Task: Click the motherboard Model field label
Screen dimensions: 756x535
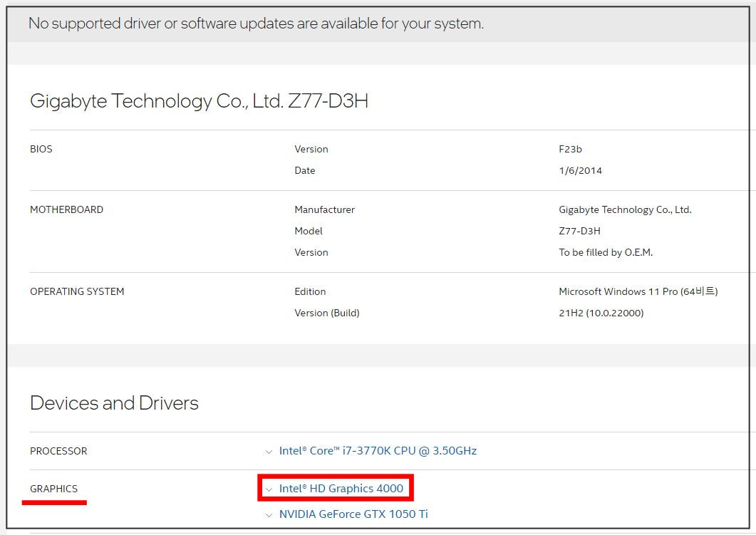Action: pyautogui.click(x=309, y=231)
